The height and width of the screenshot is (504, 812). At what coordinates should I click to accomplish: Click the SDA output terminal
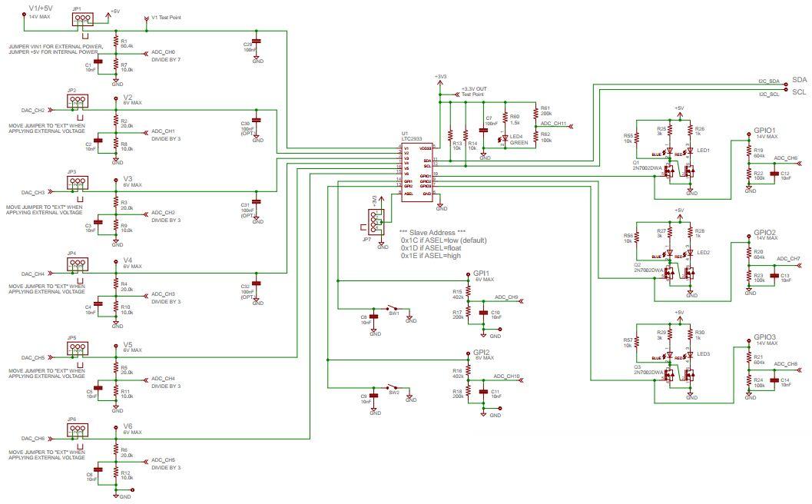pos(799,80)
